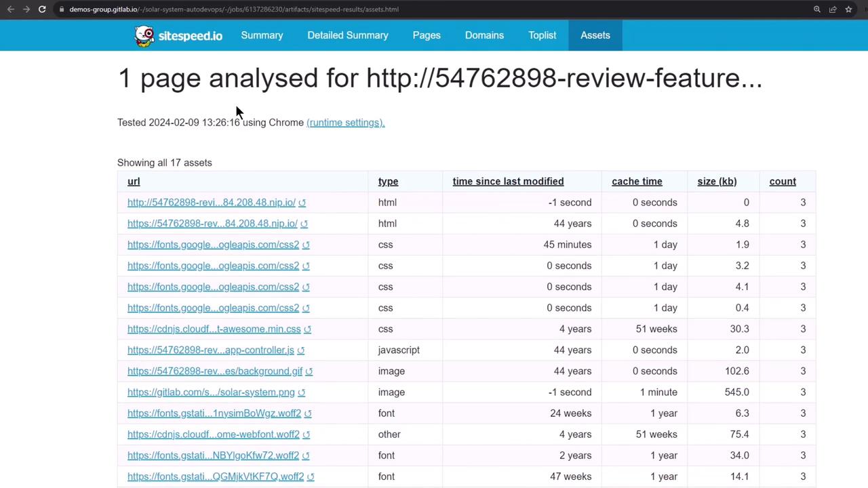This screenshot has width=868, height=488.
Task: Click the 'Tested 2024-02-09 13:26:16' text
Action: [x=178, y=123]
